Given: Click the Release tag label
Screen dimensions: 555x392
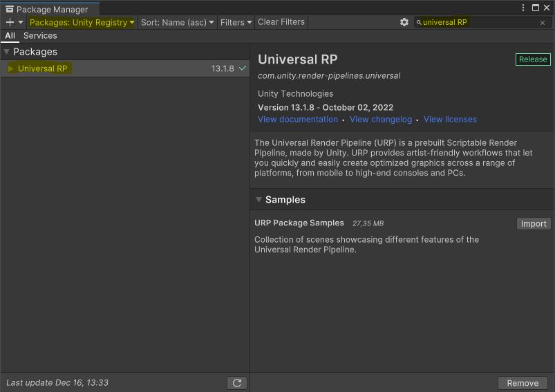Looking at the screenshot, I should (x=533, y=59).
